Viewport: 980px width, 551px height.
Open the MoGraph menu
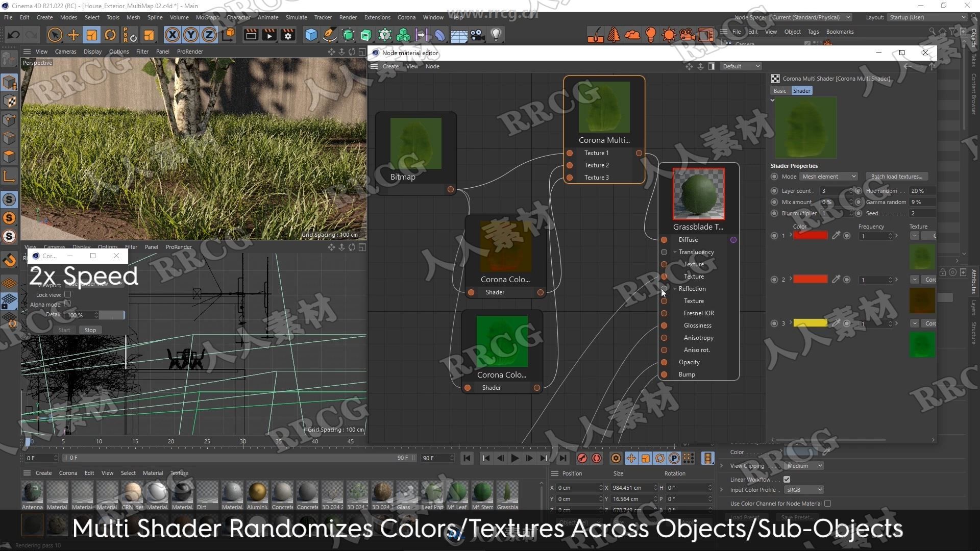click(207, 17)
